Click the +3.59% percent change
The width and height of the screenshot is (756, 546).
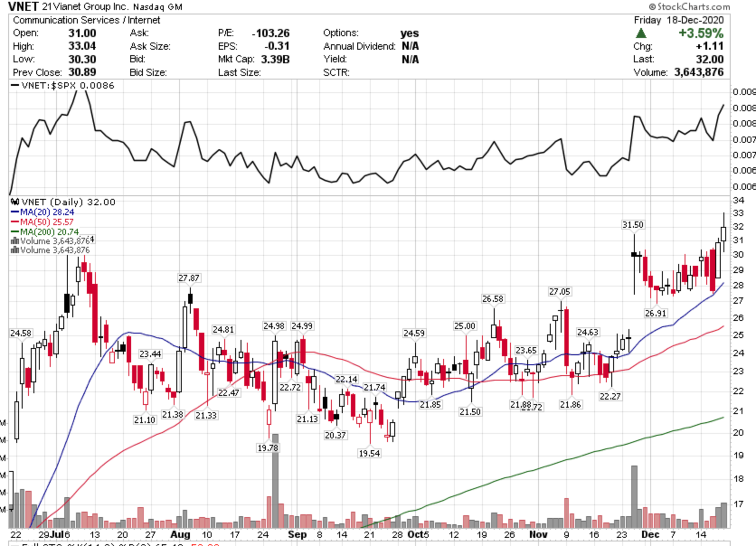[x=701, y=33]
